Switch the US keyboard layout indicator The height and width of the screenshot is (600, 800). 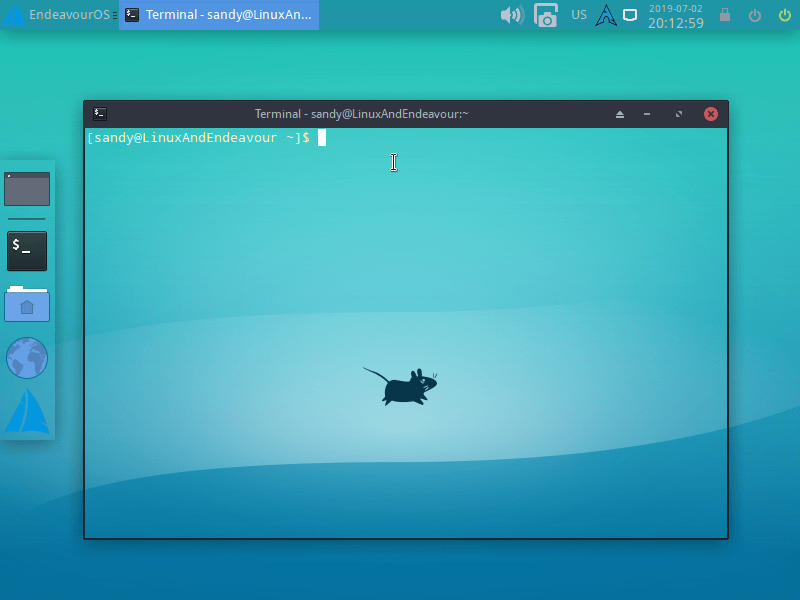click(x=579, y=15)
